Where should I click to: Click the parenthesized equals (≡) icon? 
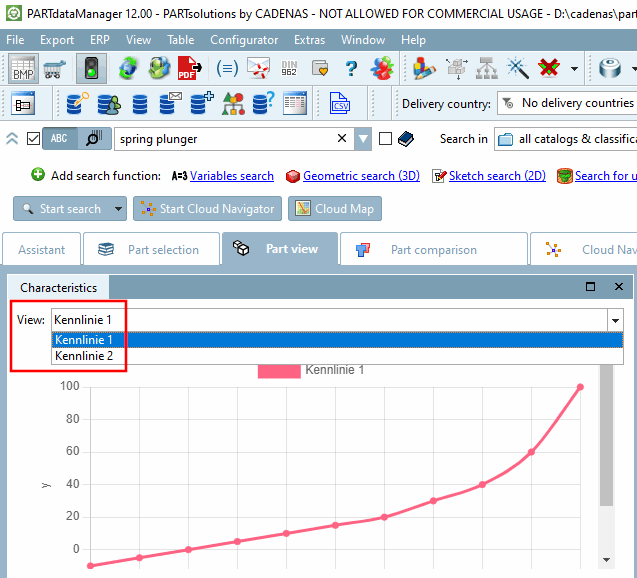click(x=227, y=68)
